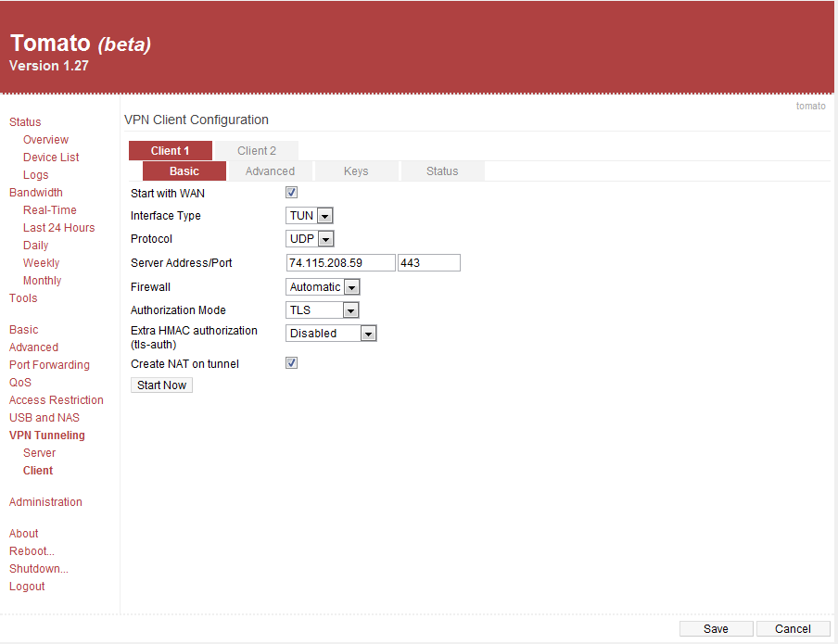
Task: Open Basic settings in the sidebar
Action: click(x=23, y=330)
